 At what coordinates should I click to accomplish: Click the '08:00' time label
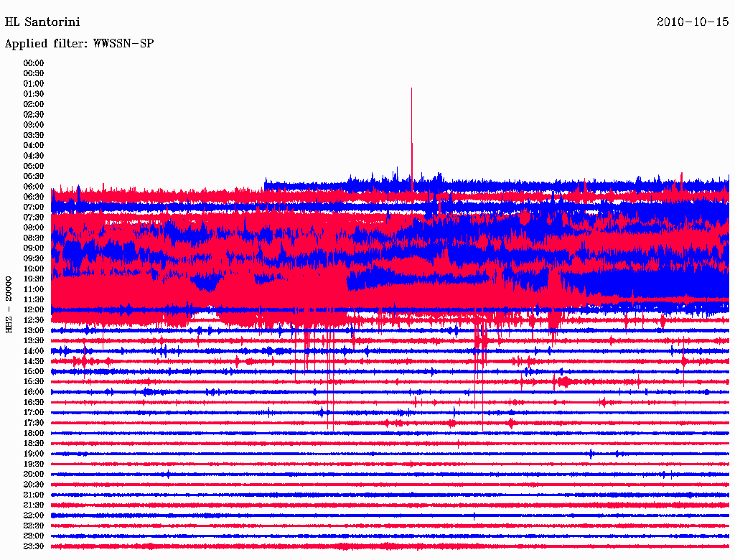click(34, 228)
